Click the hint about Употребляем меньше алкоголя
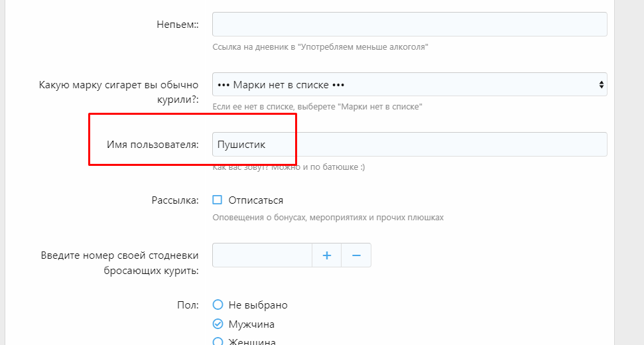The image size is (644, 345). coord(320,47)
